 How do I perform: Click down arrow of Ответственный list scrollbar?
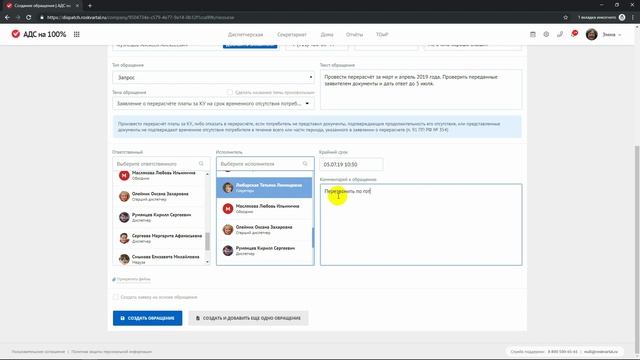[207, 262]
